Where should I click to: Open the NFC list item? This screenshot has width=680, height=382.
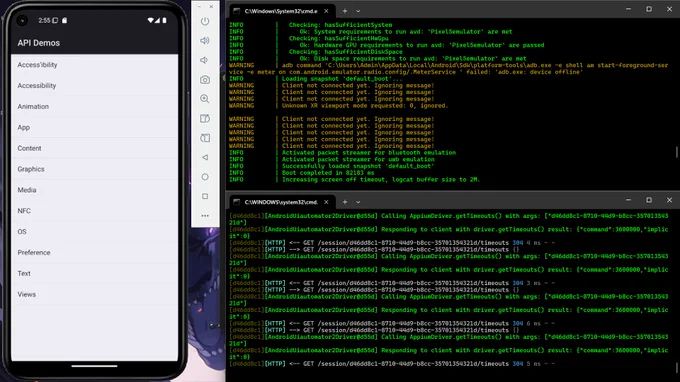coord(95,211)
